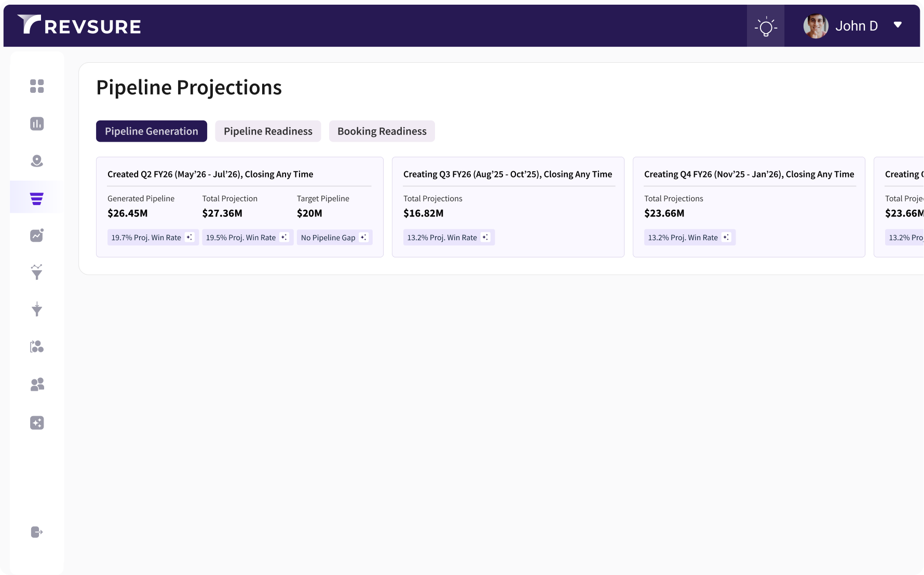The image size is (924, 575).
Task: Expand the John D user dropdown arrow
Action: pyautogui.click(x=898, y=25)
